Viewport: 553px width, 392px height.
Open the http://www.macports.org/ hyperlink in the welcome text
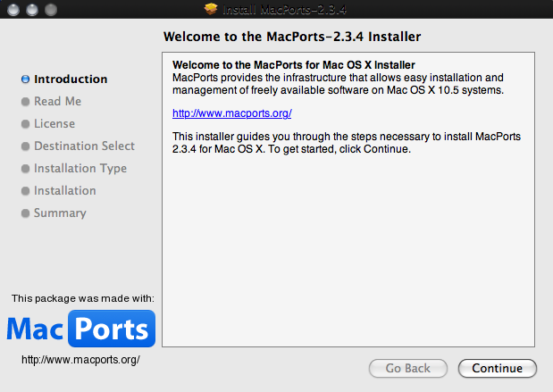tap(231, 113)
